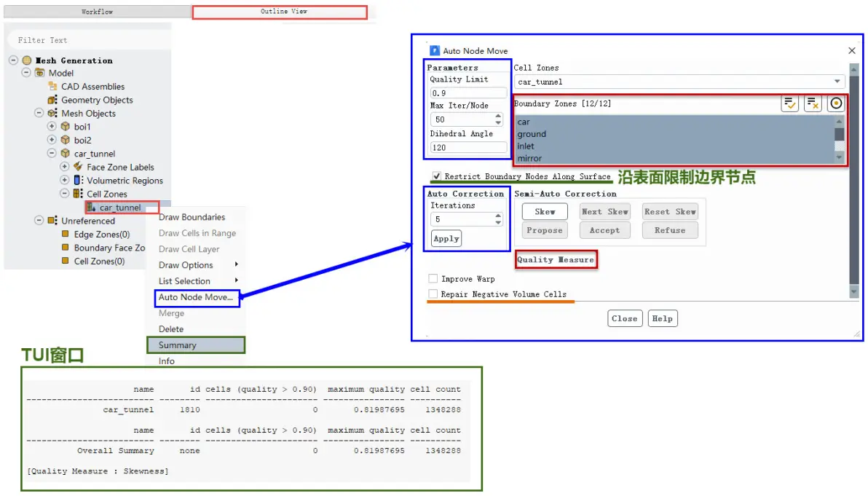Enable the Improve Warp checkbox
868x496 pixels.
(x=433, y=278)
